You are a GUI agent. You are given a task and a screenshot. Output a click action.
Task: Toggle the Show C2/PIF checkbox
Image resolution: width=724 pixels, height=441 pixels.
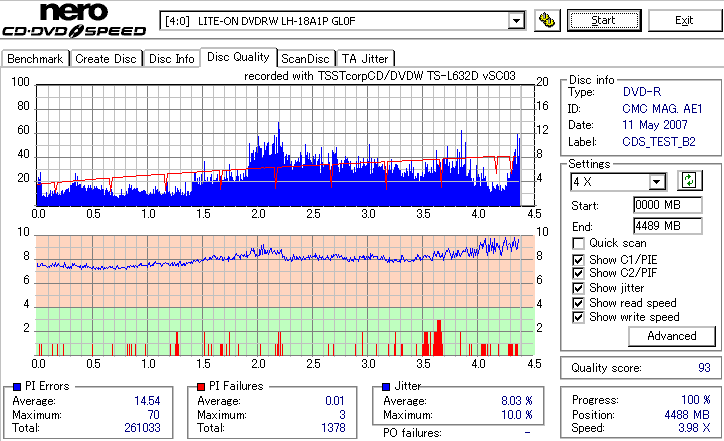tap(578, 273)
